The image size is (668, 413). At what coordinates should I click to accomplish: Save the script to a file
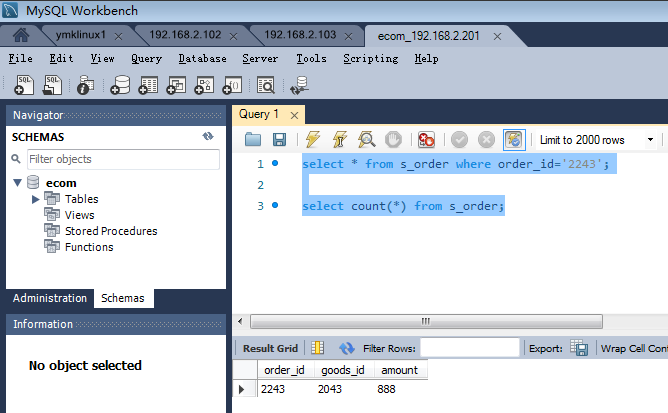click(279, 139)
